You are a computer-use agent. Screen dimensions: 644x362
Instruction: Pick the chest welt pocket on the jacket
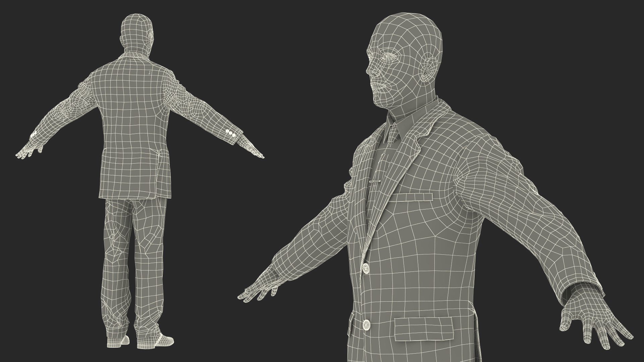pyautogui.click(x=411, y=197)
